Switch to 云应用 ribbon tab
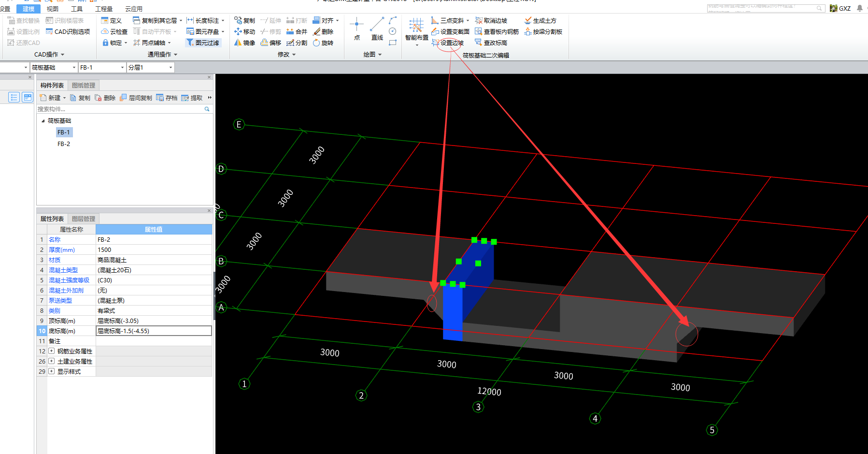868x454 pixels. point(134,9)
